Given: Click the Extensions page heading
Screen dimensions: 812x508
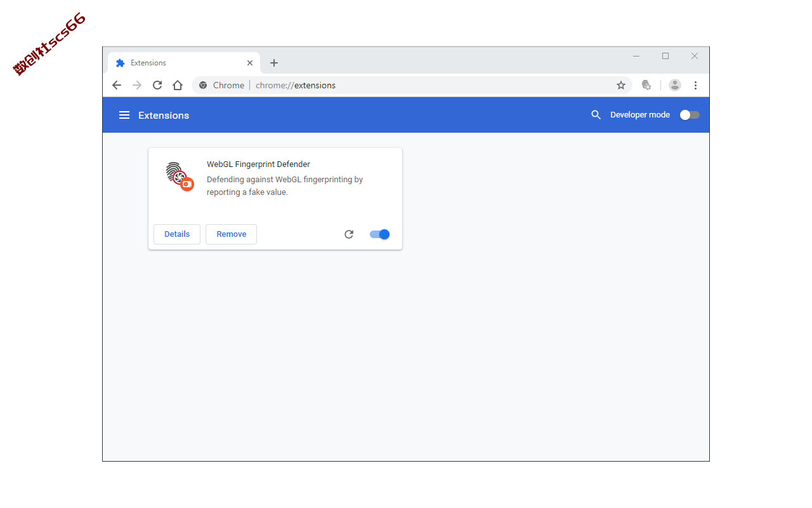Looking at the screenshot, I should (x=164, y=115).
